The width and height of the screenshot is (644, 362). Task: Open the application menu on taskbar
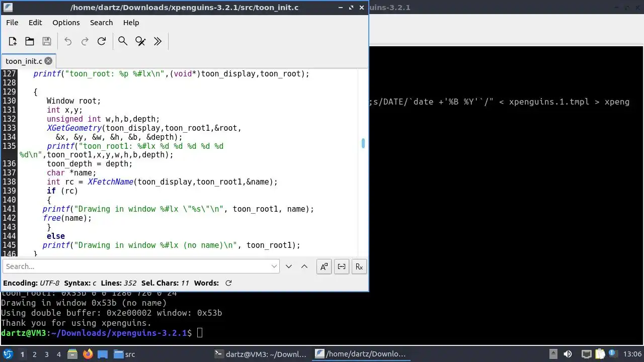pos(8,354)
